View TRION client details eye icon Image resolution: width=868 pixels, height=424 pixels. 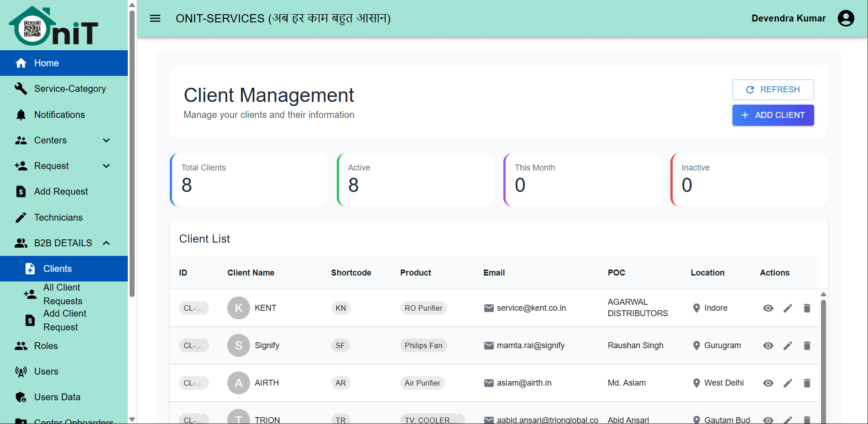[768, 420]
